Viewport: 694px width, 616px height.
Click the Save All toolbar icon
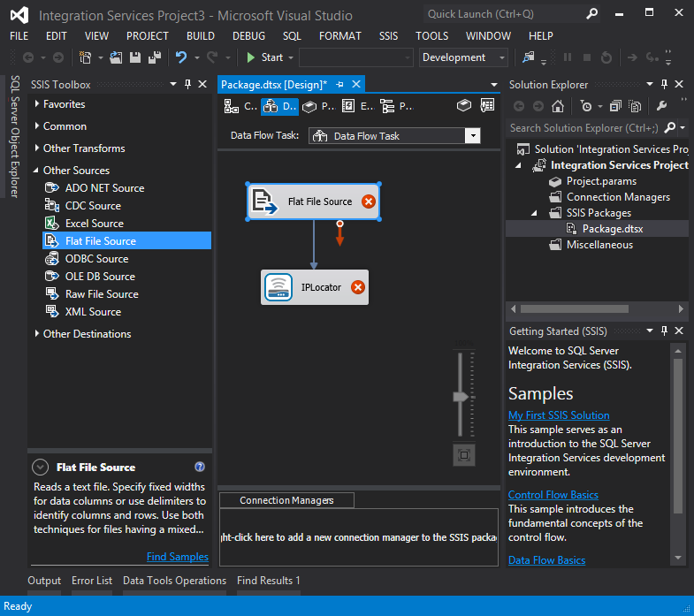coord(155,57)
